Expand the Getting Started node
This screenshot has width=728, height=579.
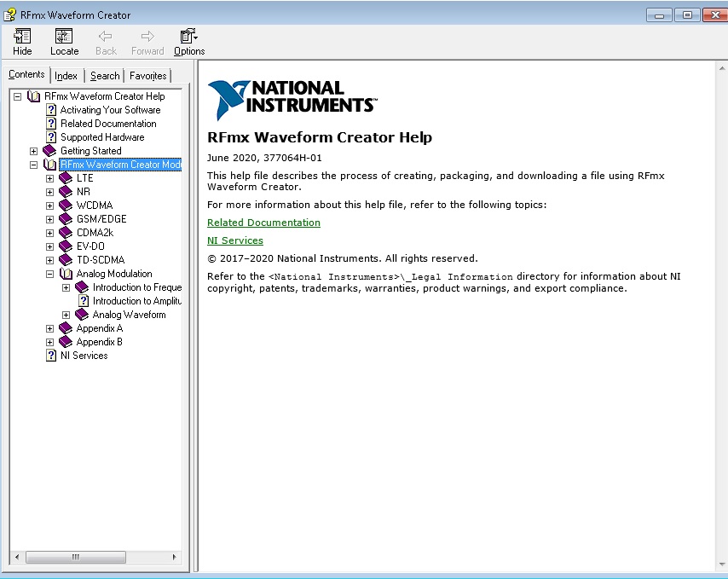[33, 151]
